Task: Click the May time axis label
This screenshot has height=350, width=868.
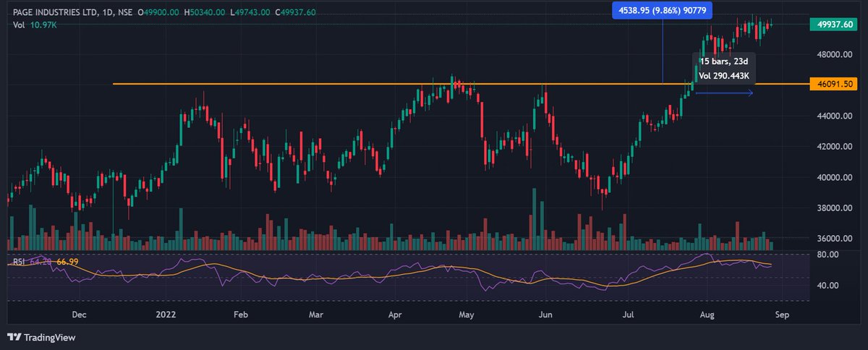Action: pyautogui.click(x=467, y=315)
